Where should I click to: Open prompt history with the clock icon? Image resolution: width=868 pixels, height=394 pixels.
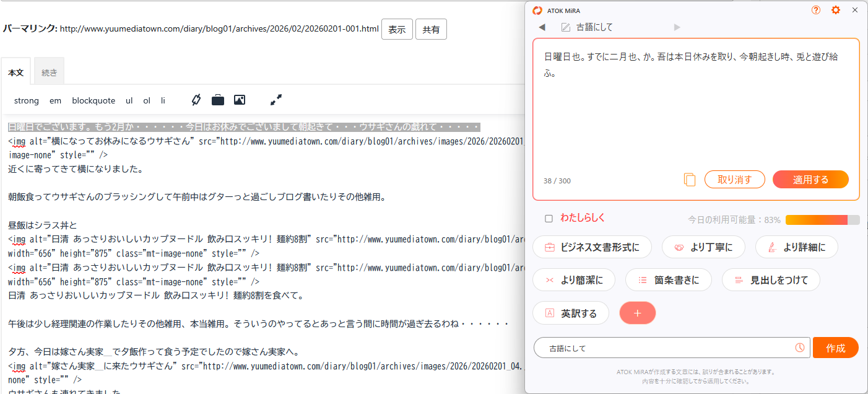tap(799, 348)
